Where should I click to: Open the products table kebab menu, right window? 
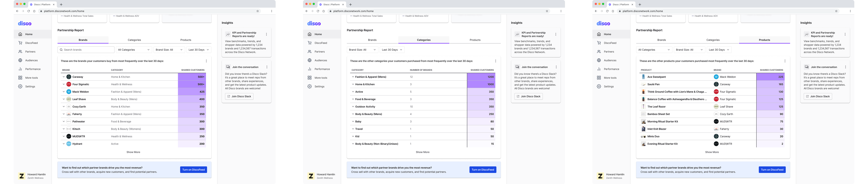pos(785,61)
